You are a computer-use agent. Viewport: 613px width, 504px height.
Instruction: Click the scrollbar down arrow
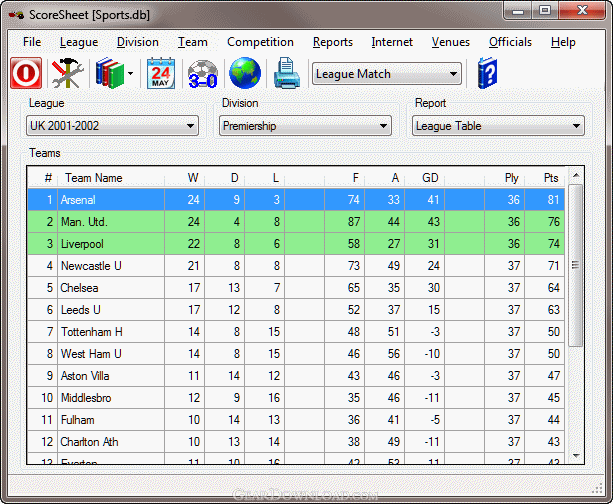[x=576, y=456]
